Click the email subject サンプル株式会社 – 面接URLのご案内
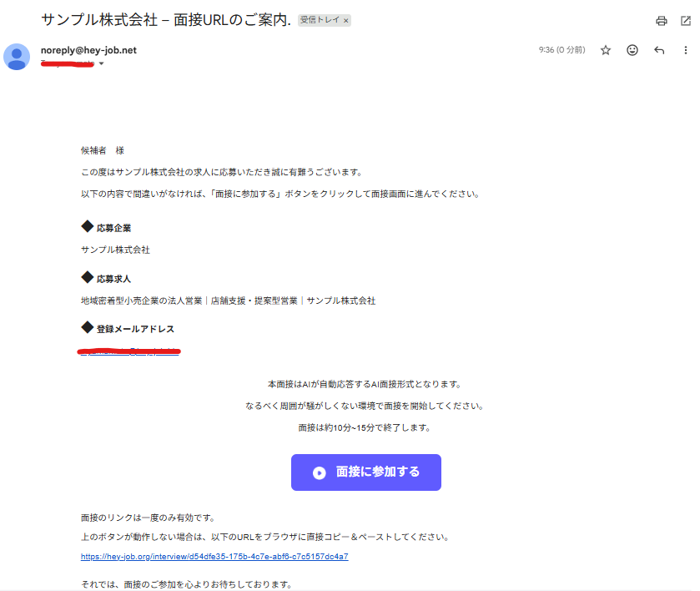Image resolution: width=700 pixels, height=591 pixels. [165, 19]
